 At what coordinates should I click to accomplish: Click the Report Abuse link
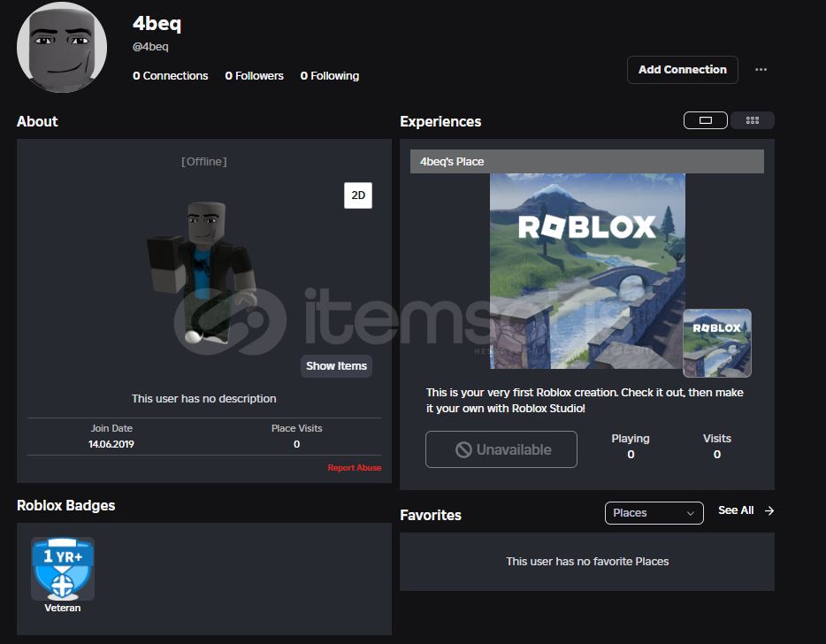(354, 468)
